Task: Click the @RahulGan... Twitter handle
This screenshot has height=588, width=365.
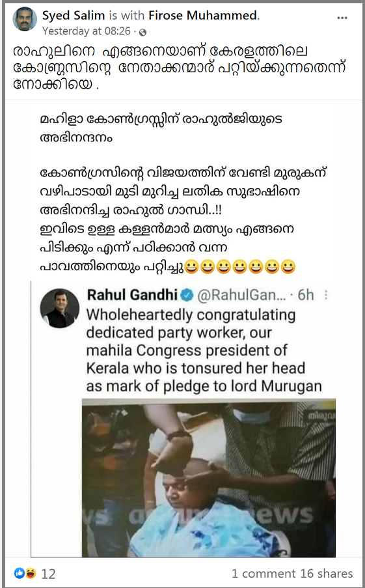Action: coord(241,296)
